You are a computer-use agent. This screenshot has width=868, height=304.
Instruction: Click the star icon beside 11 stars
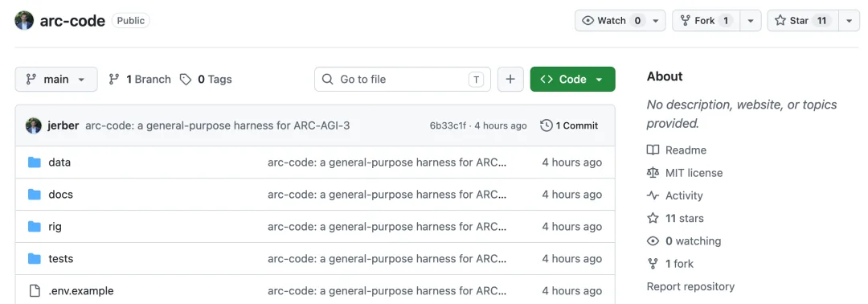(653, 218)
